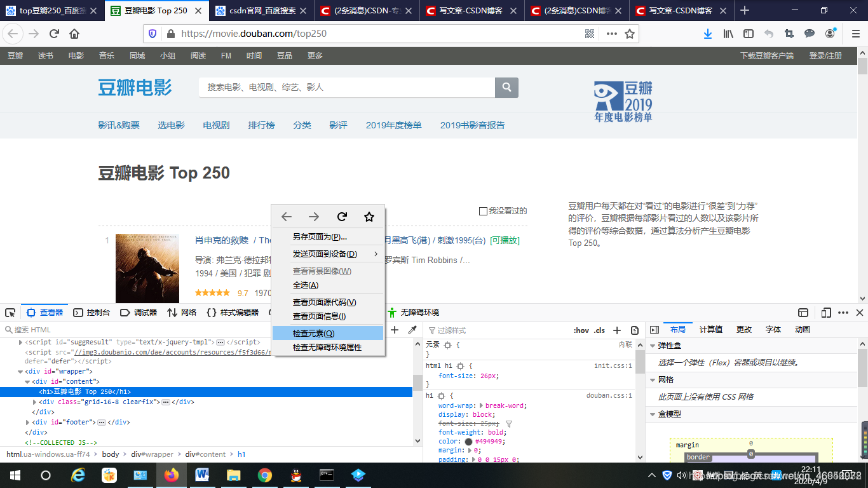This screenshot has width=868, height=488.
Task: Open the 排行榜 navigation link
Action: point(261,125)
